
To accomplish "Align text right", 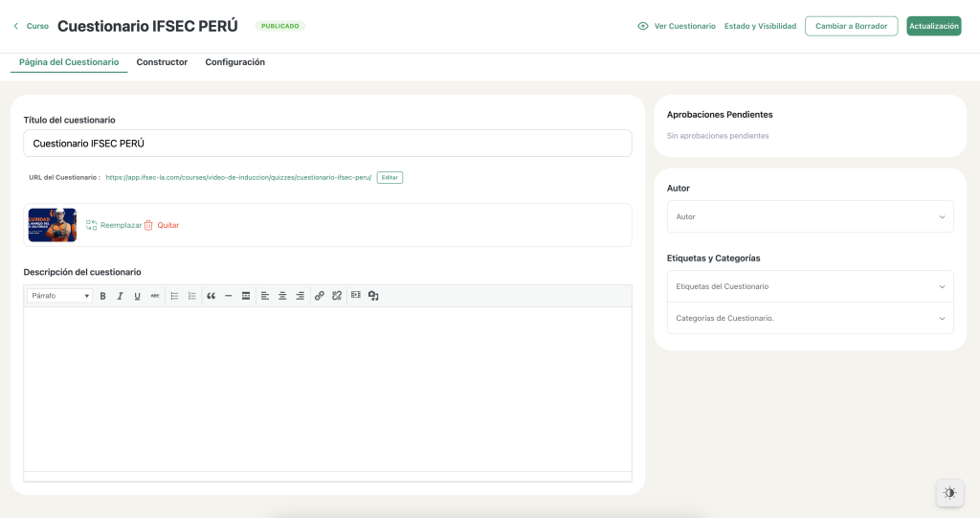I will click(300, 296).
